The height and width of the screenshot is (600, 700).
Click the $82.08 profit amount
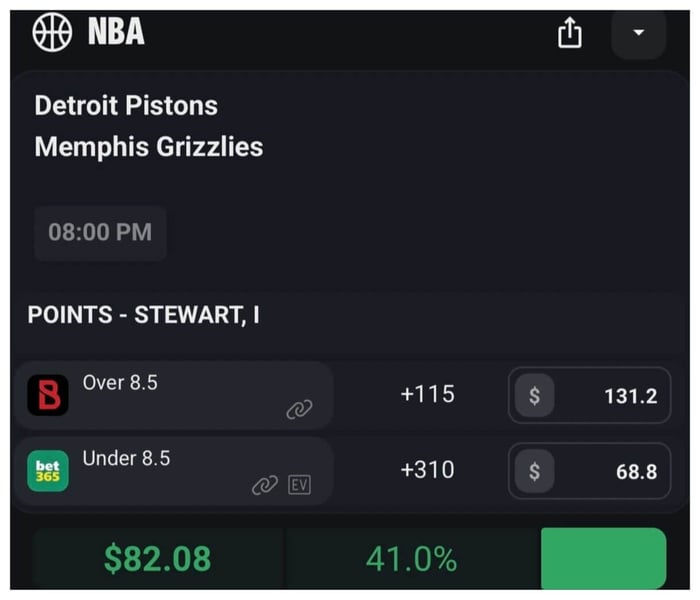(158, 558)
